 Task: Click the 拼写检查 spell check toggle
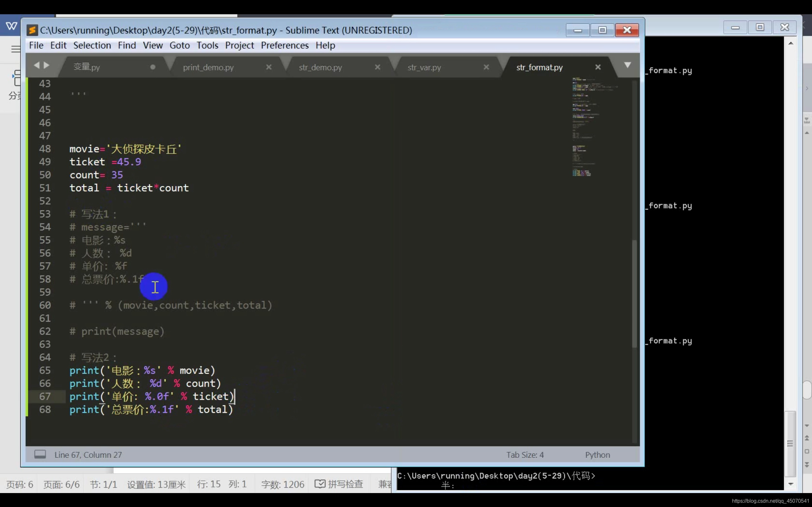click(x=339, y=484)
